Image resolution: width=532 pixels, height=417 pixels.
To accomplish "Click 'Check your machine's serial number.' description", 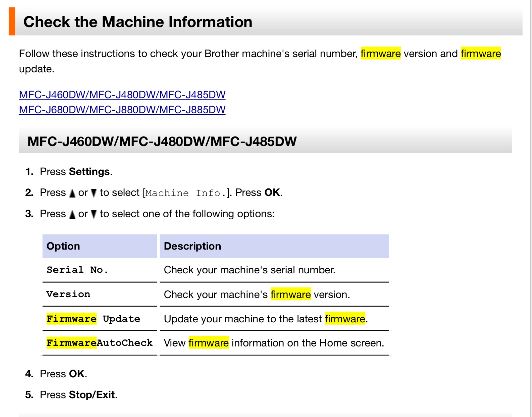I will point(250,270).
